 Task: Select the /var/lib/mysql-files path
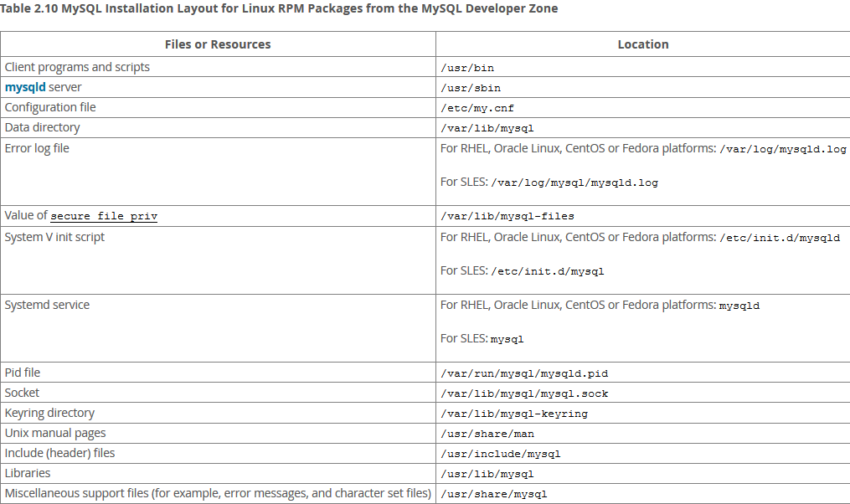point(507,216)
